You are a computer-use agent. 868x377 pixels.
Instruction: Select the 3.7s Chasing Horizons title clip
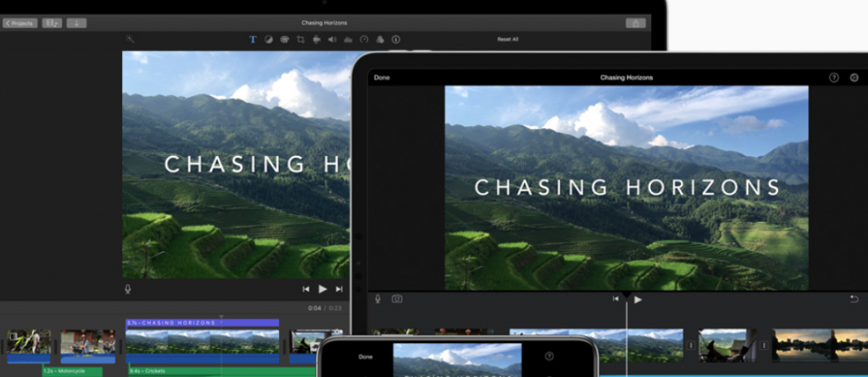pyautogui.click(x=202, y=323)
